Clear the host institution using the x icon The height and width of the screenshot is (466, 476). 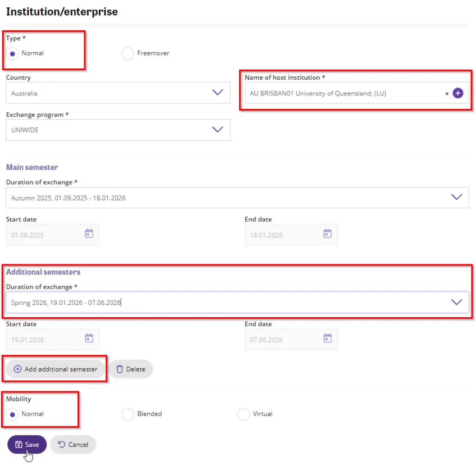pyautogui.click(x=446, y=93)
